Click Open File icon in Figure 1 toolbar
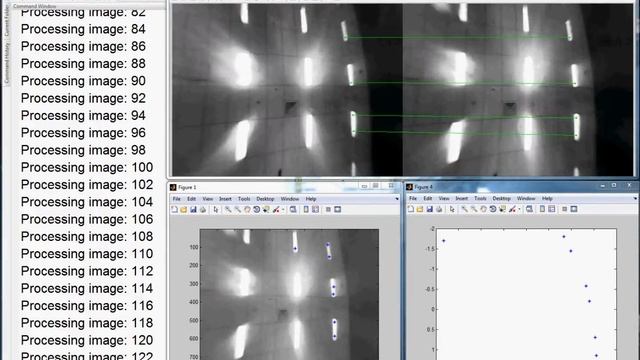 click(x=184, y=209)
